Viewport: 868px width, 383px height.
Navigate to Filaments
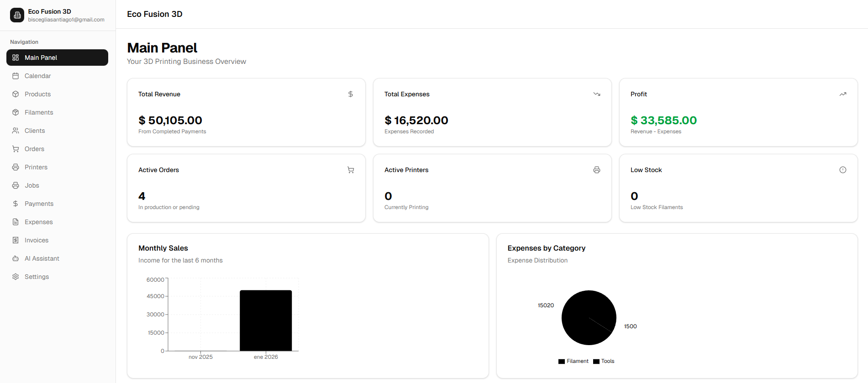click(57, 112)
